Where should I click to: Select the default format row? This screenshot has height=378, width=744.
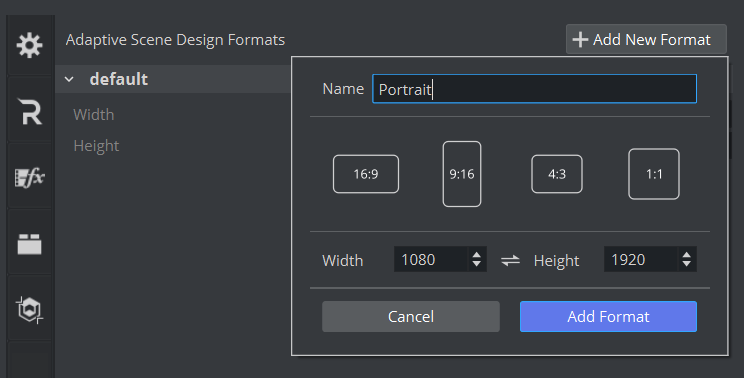pyautogui.click(x=173, y=79)
